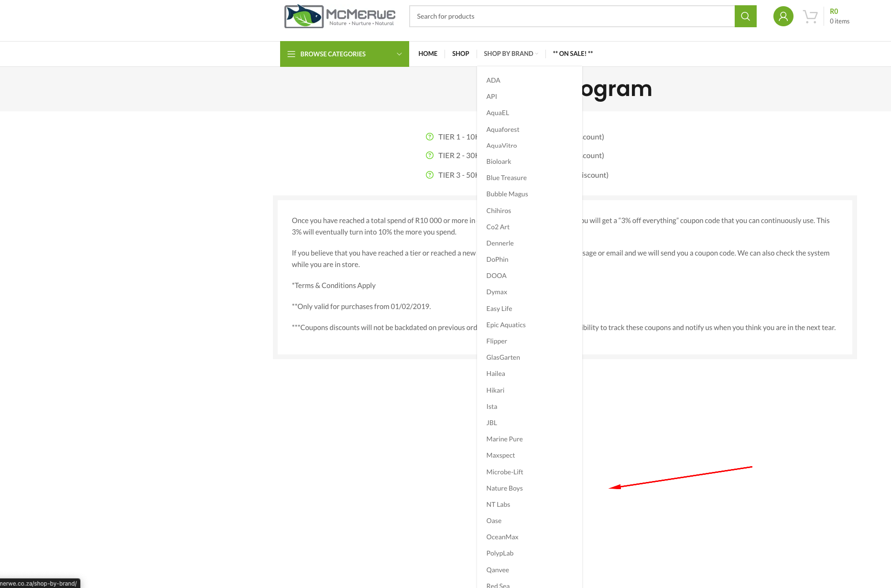Click the '*Terms & Conditions Apply' text
This screenshot has height=588, width=891.
point(334,285)
